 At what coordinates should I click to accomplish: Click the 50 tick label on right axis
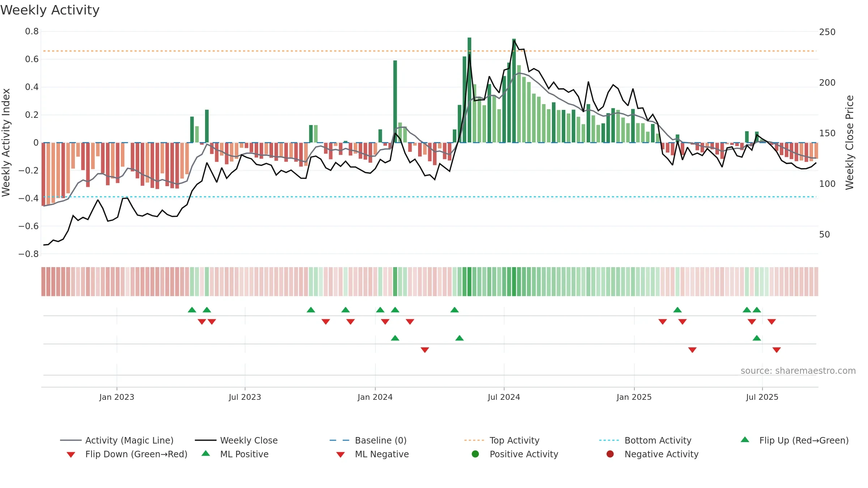click(825, 234)
